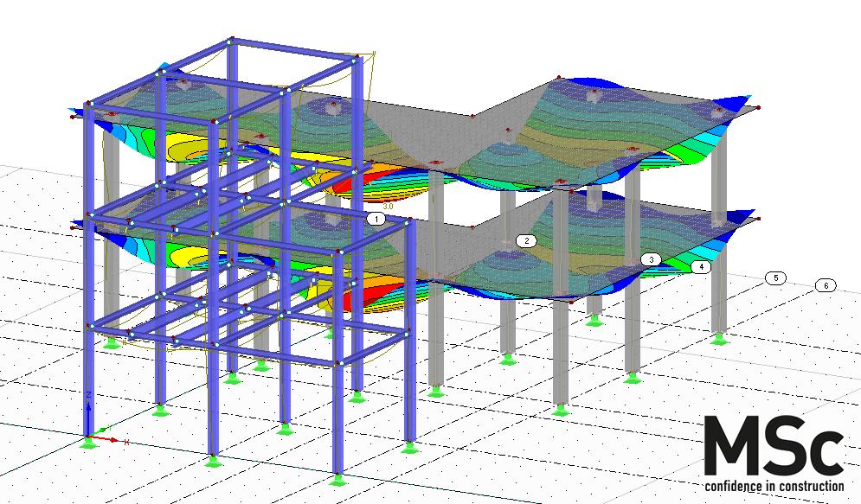This screenshot has width=861, height=504.
Task: Select grid line bubble labeled 1
Action: tap(376, 220)
